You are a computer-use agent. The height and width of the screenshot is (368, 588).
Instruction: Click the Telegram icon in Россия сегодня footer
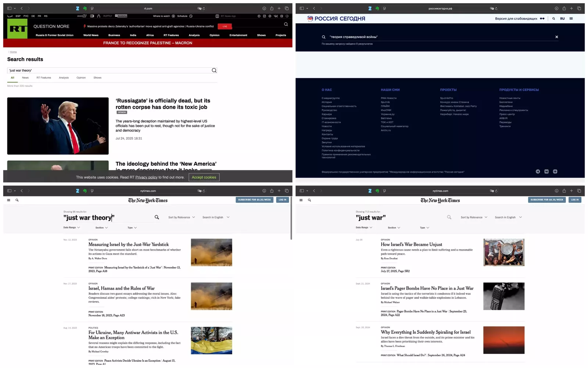pyautogui.click(x=538, y=171)
